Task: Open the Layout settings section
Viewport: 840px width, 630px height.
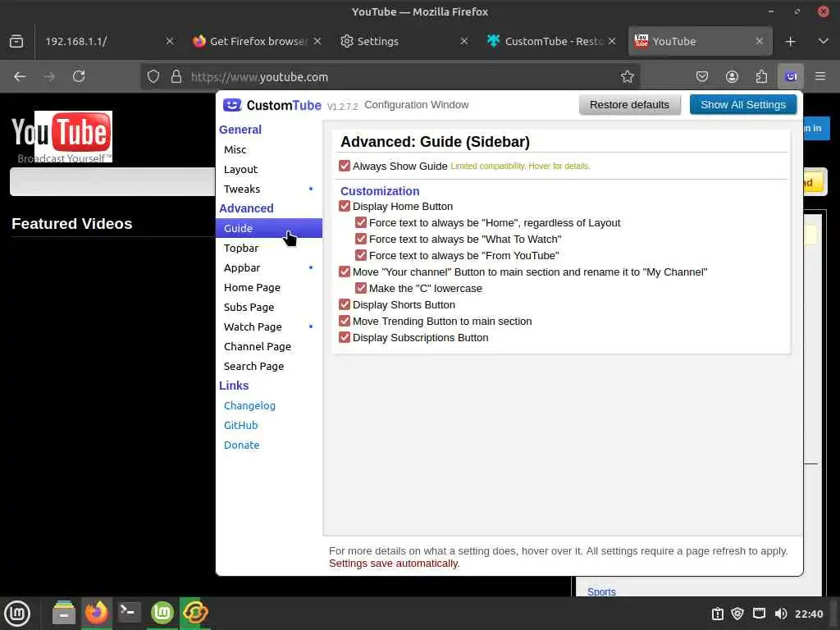Action: [269, 169]
